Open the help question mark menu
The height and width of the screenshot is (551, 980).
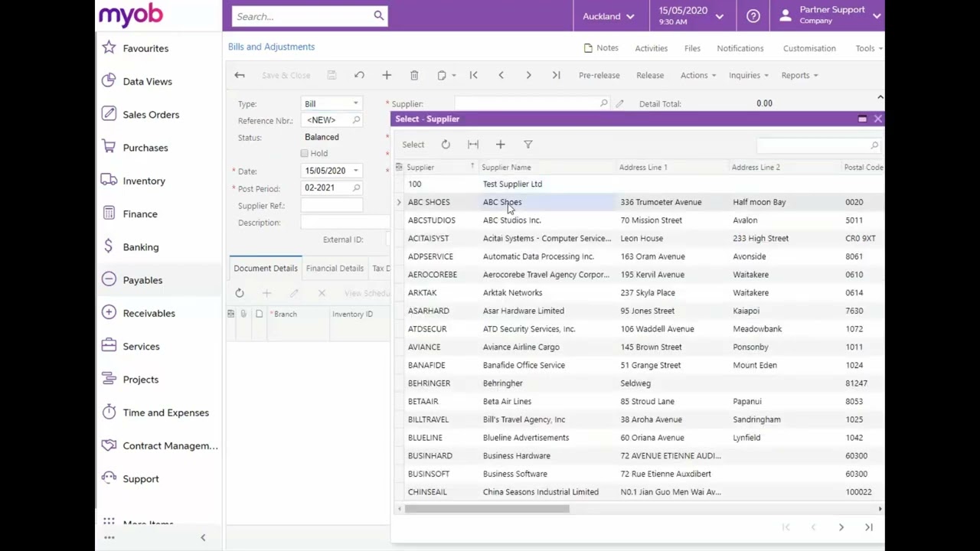753,15
